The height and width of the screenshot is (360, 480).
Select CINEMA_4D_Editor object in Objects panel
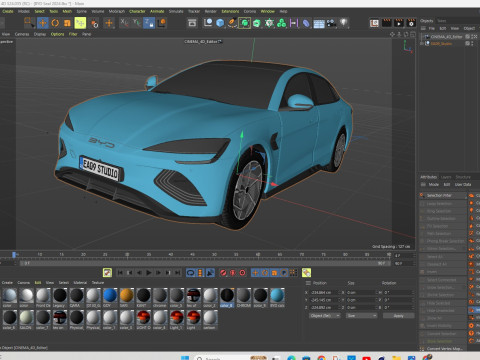coord(446,37)
